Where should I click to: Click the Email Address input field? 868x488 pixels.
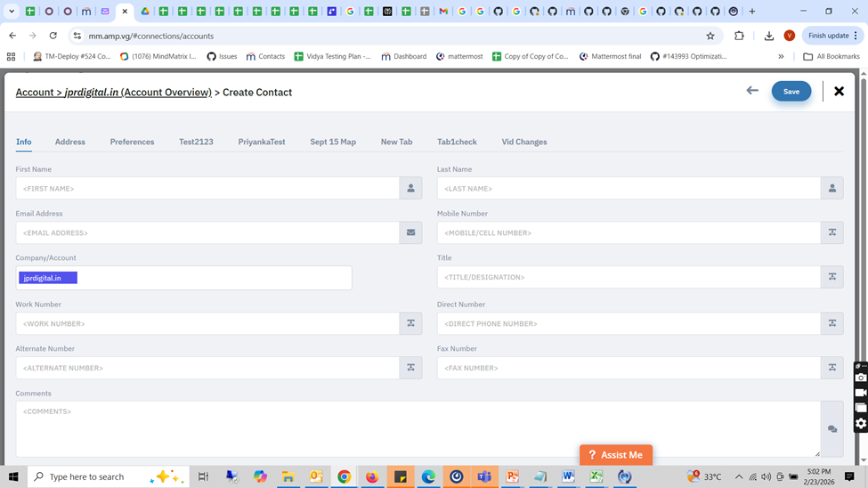pyautogui.click(x=207, y=232)
